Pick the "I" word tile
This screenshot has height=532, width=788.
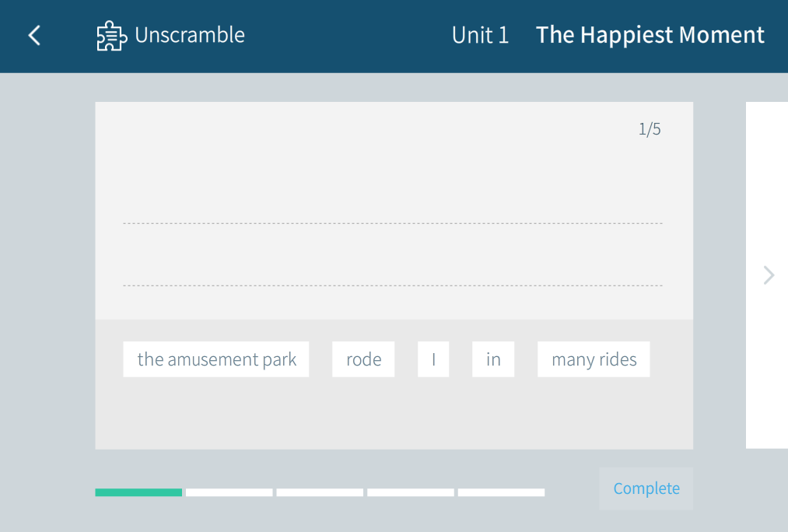pos(433,359)
